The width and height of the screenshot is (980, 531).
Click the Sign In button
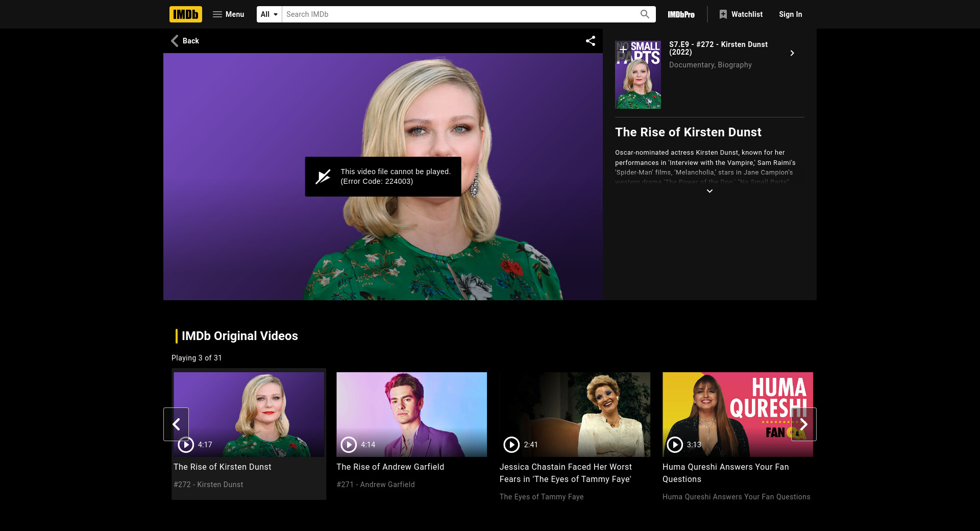pyautogui.click(x=790, y=14)
